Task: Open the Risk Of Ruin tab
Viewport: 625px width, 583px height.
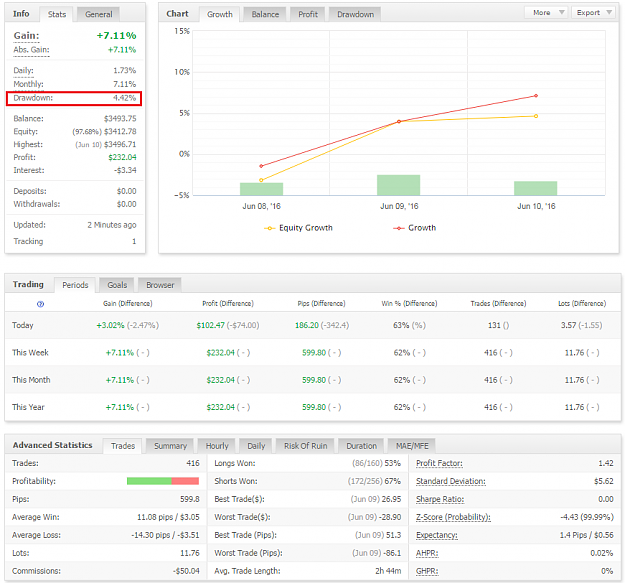Action: [305, 446]
